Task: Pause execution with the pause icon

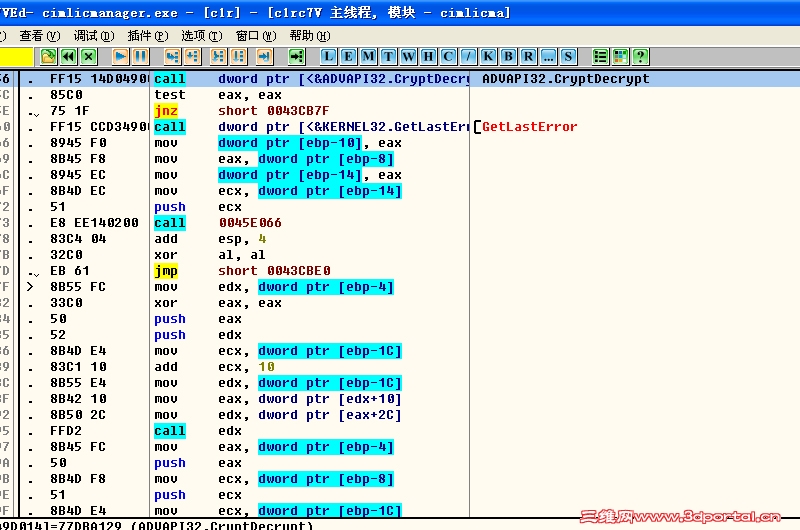Action: point(140,56)
